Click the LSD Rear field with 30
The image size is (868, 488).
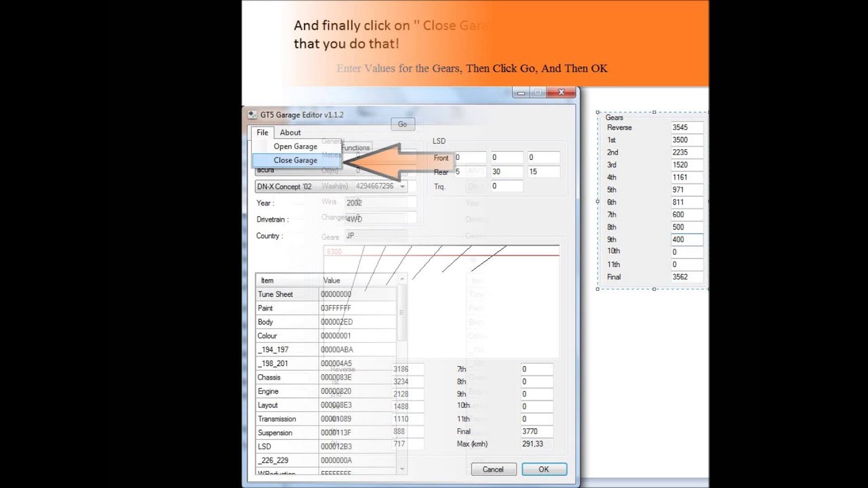tap(507, 172)
